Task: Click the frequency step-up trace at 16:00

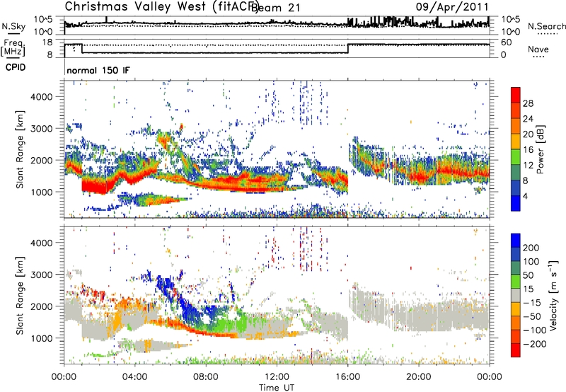Action: point(348,48)
